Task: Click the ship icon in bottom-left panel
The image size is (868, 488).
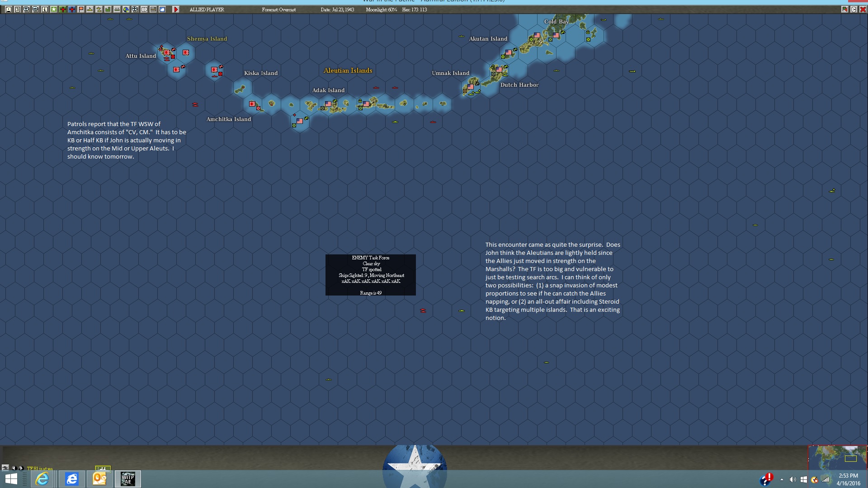Action: [x=5, y=468]
